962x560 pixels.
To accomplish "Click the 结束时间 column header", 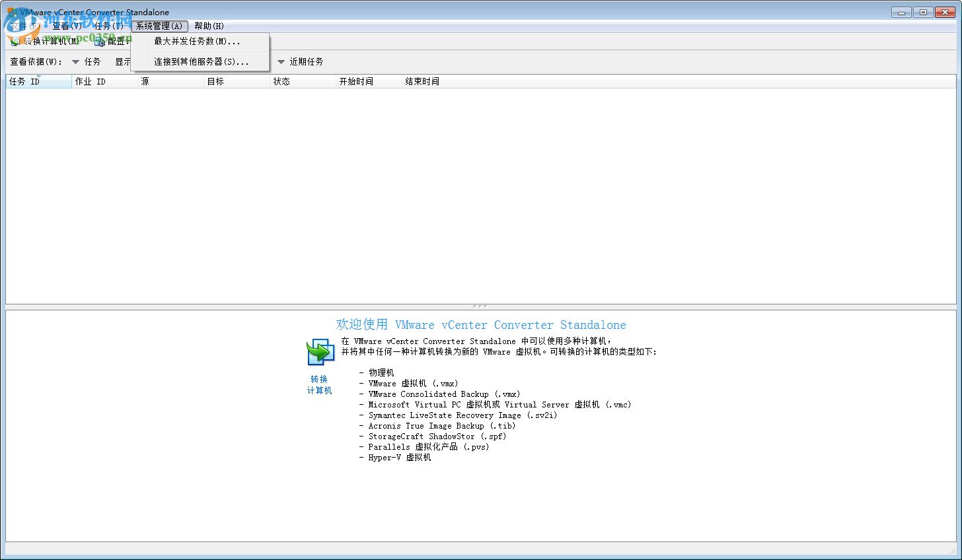I will 422,81.
